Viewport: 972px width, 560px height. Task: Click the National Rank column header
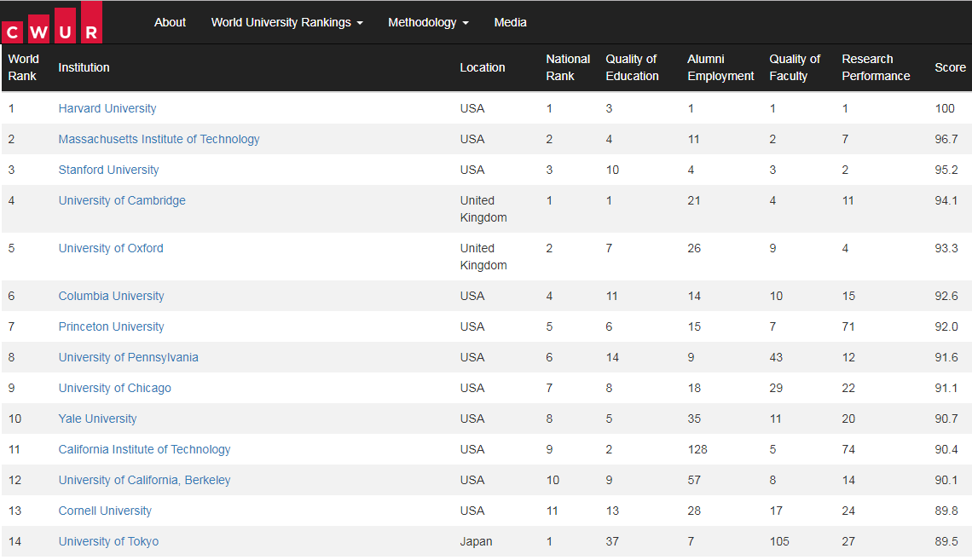pyautogui.click(x=568, y=67)
